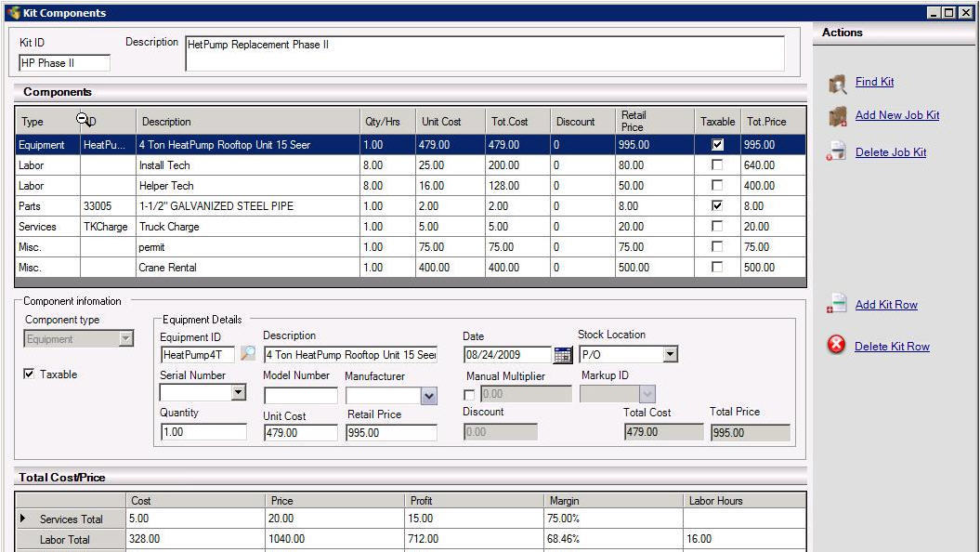Click the Delete Job Kit icon

point(839,151)
